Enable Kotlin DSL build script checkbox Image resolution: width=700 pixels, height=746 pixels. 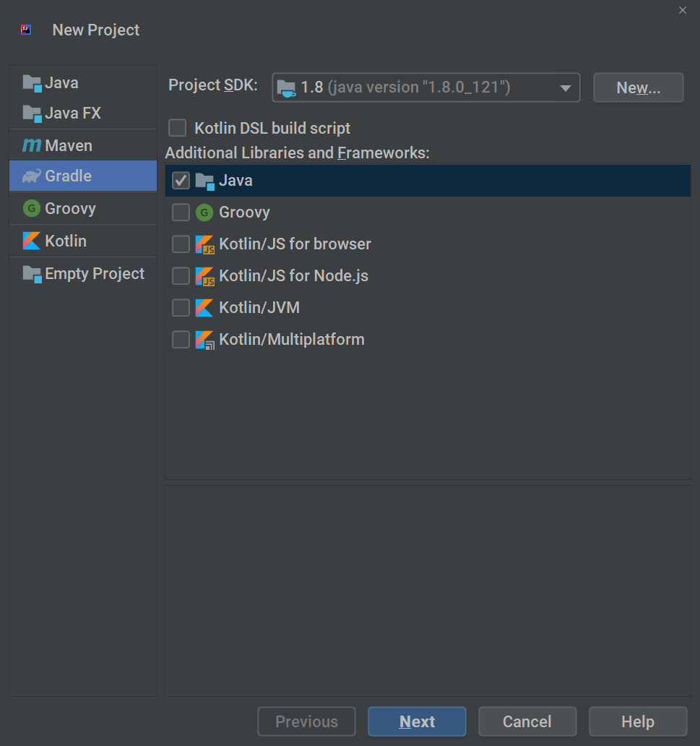click(178, 128)
